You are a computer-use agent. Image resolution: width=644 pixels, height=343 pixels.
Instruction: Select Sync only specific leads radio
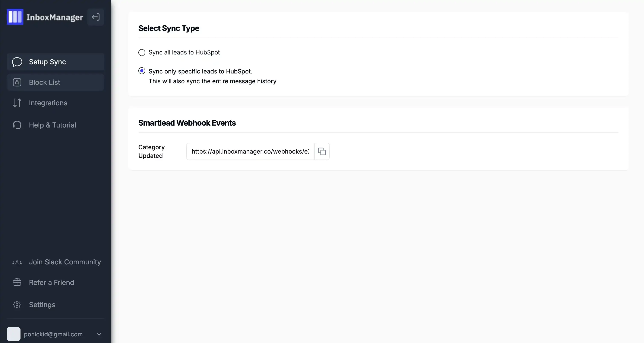point(142,71)
